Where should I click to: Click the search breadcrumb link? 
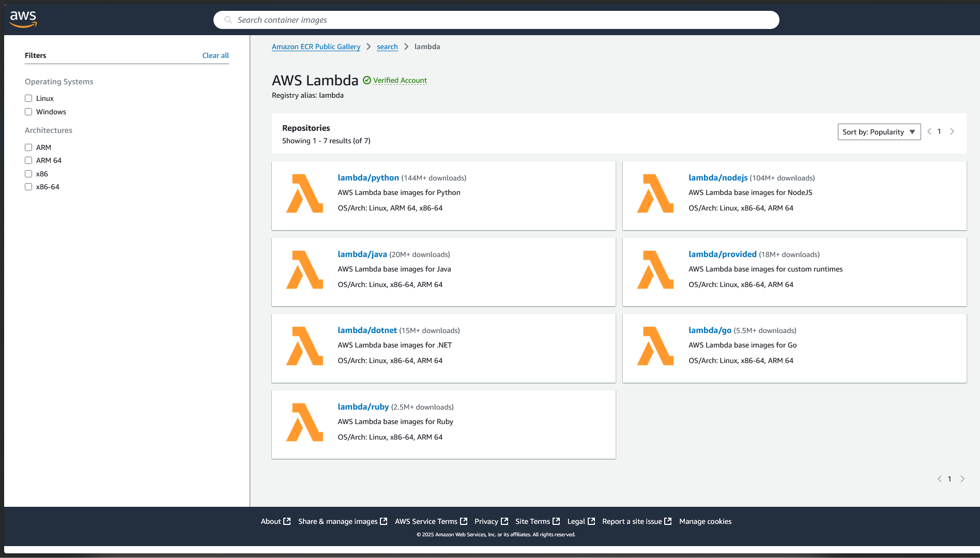387,47
